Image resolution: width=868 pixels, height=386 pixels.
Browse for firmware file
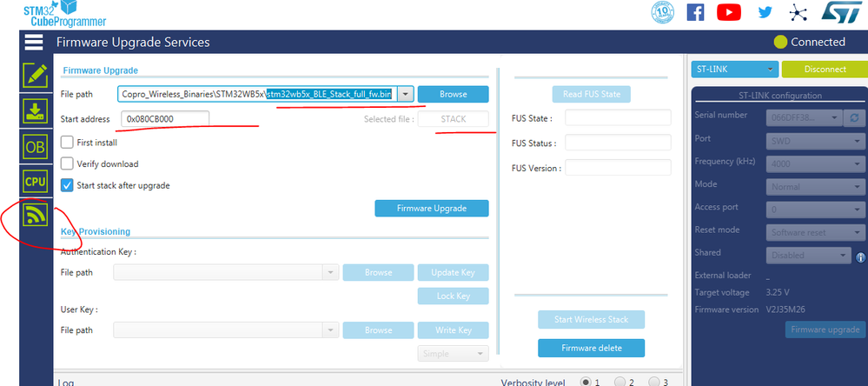tap(453, 94)
